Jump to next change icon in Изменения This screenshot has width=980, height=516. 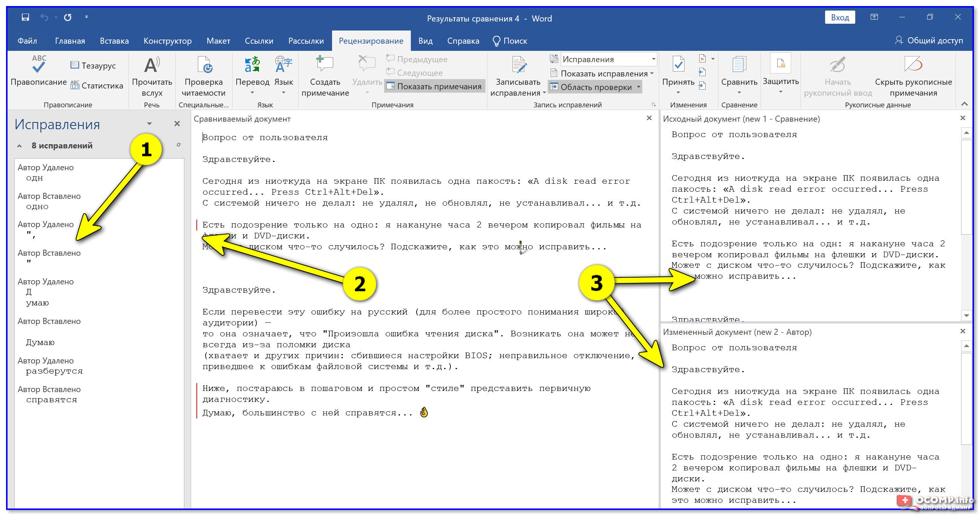click(x=702, y=85)
